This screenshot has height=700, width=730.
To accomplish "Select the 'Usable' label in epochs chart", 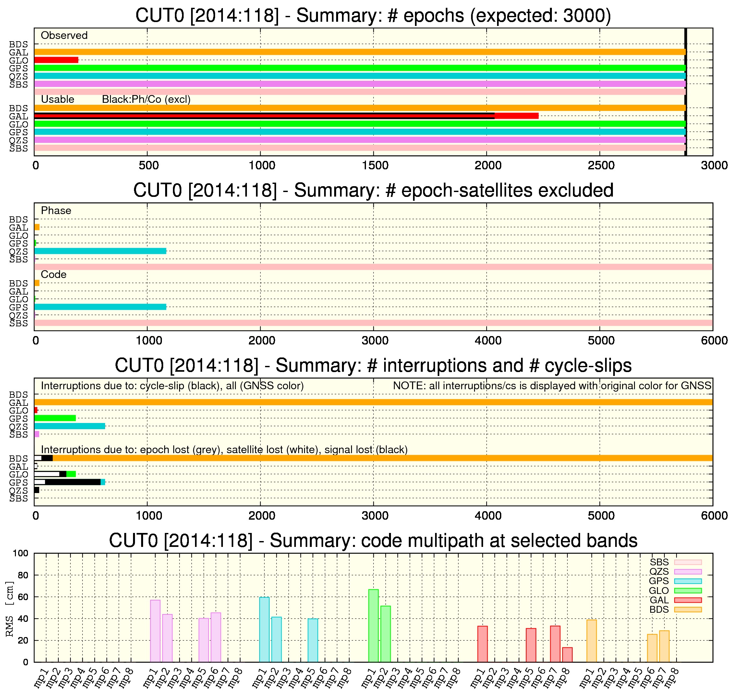I will [57, 99].
